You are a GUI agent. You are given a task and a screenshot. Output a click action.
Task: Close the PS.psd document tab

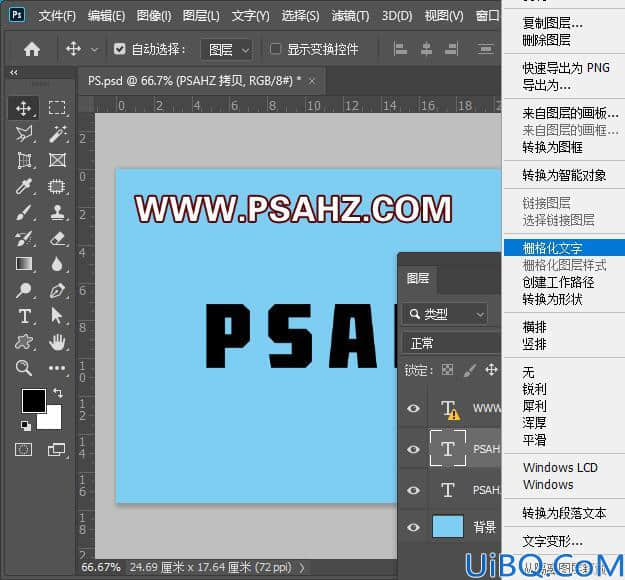click(x=312, y=81)
